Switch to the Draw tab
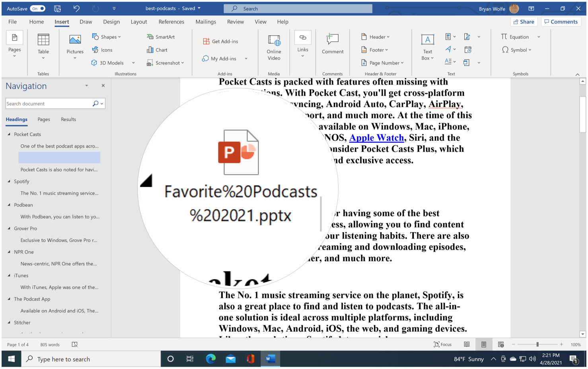This screenshot has height=369, width=588. pos(86,22)
